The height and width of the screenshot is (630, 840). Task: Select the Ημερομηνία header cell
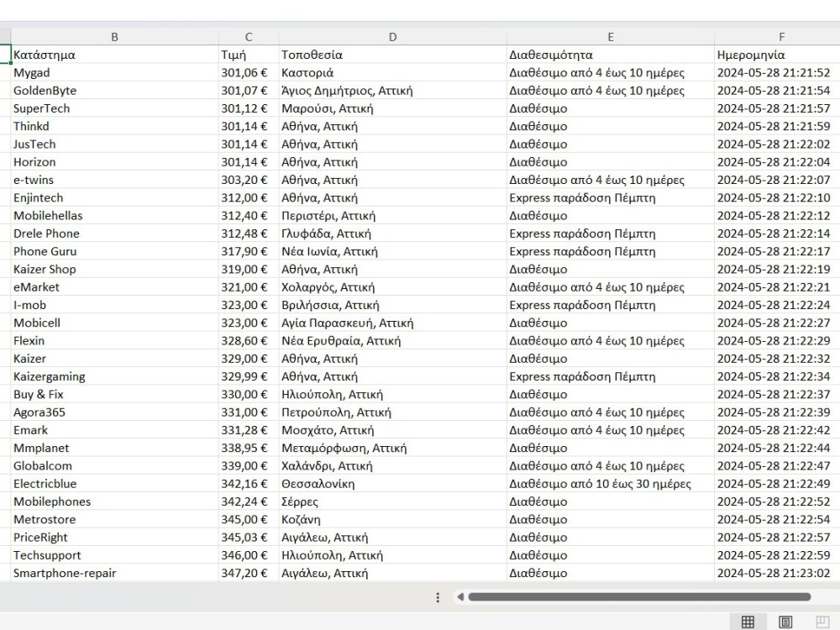pos(777,55)
